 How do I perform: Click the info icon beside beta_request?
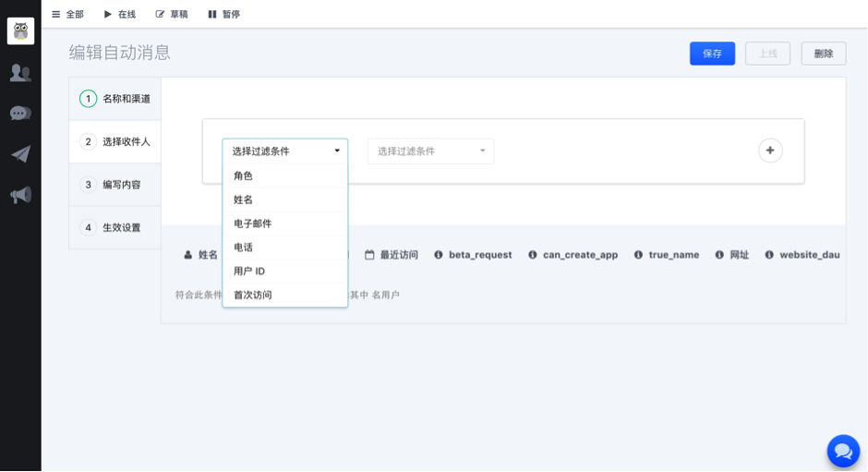439,255
